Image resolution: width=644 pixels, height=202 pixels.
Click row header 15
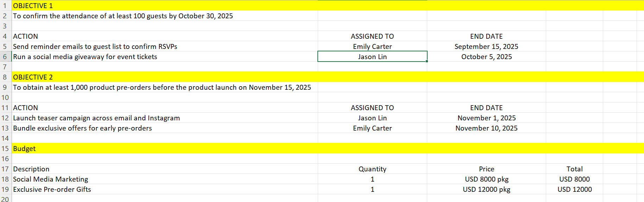coord(5,149)
